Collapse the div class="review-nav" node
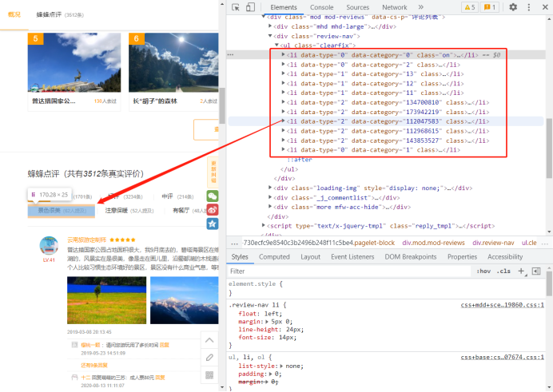This screenshot has height=392, width=553. coord(270,36)
